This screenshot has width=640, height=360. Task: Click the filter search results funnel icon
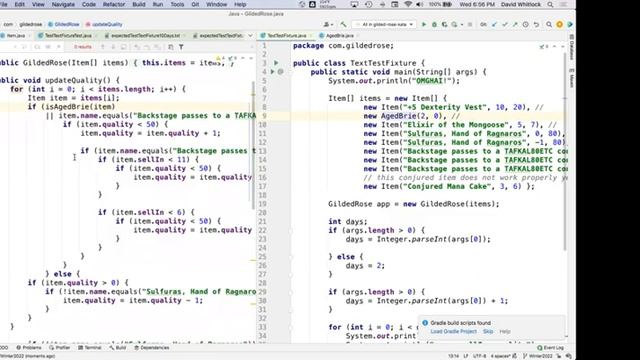pyautogui.click(x=181, y=47)
